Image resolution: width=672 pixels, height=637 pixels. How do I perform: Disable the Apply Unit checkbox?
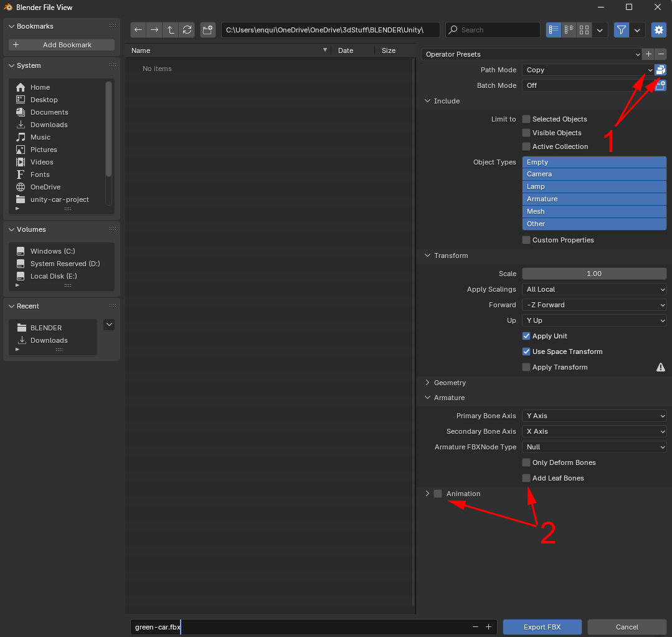tap(526, 336)
